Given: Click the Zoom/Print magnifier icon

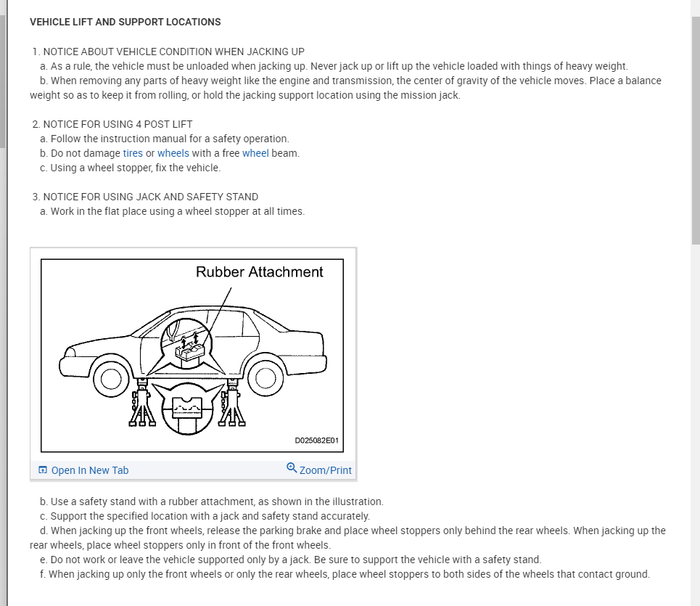Looking at the screenshot, I should pyautogui.click(x=292, y=468).
